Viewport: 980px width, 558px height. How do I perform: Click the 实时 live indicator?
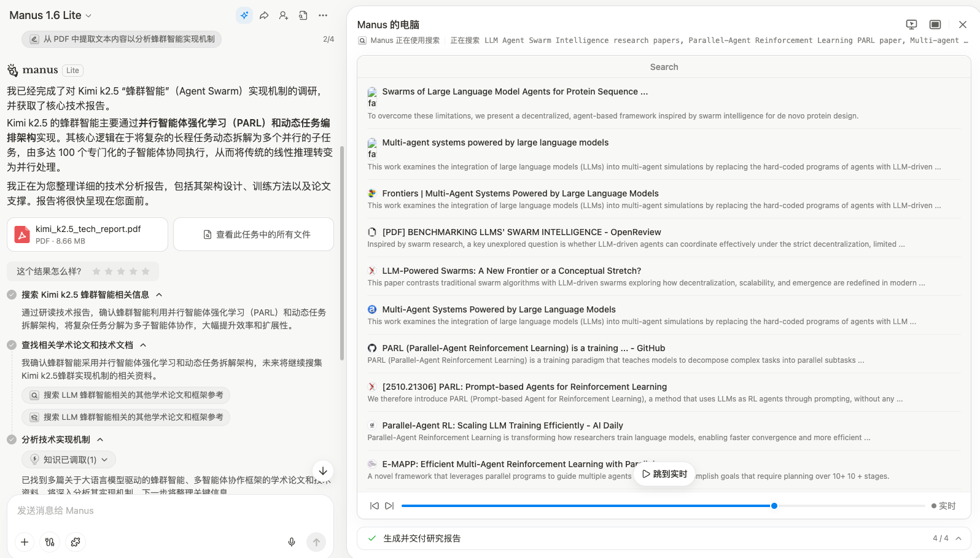click(x=944, y=506)
